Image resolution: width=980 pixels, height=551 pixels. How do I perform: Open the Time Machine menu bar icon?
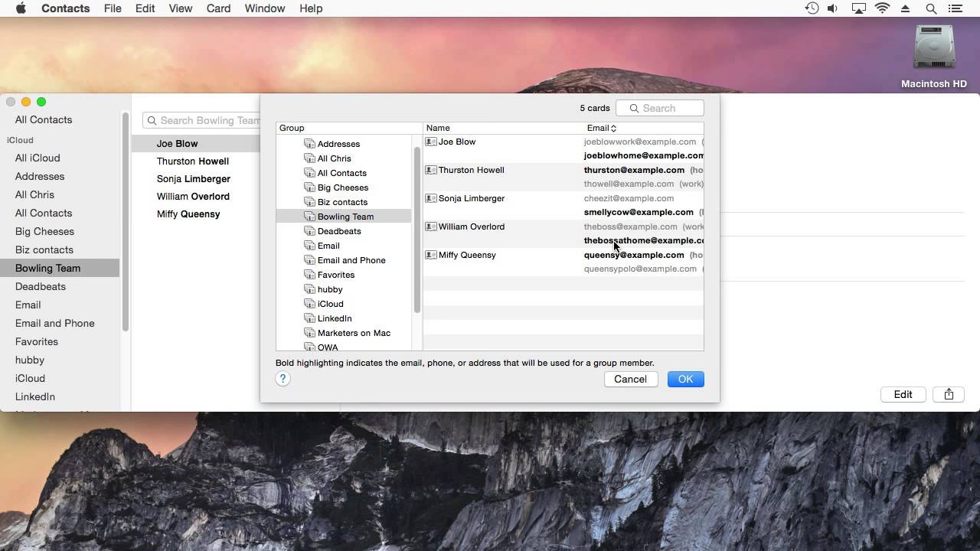pyautogui.click(x=812, y=8)
